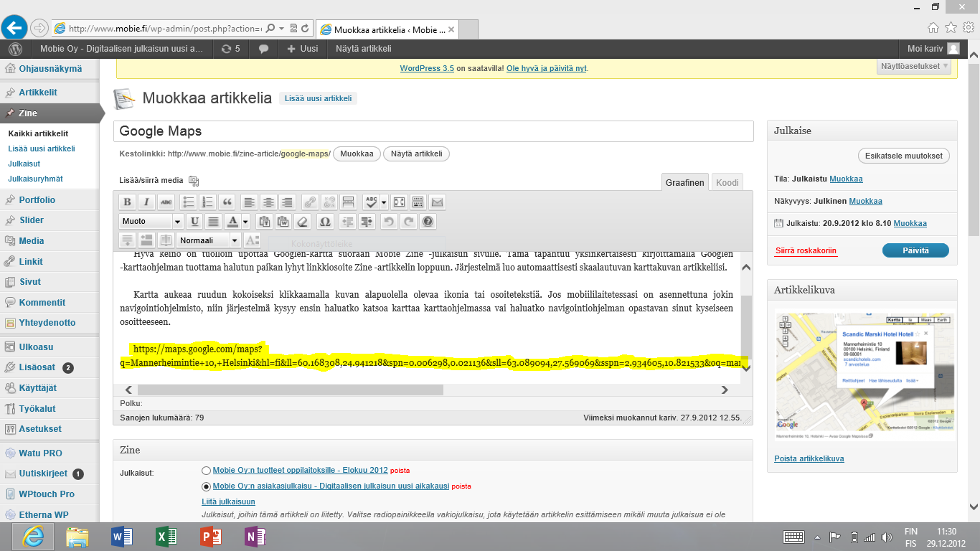Viewport: 980px width, 551px height.
Task: Click the Päivitä update button
Action: point(915,250)
